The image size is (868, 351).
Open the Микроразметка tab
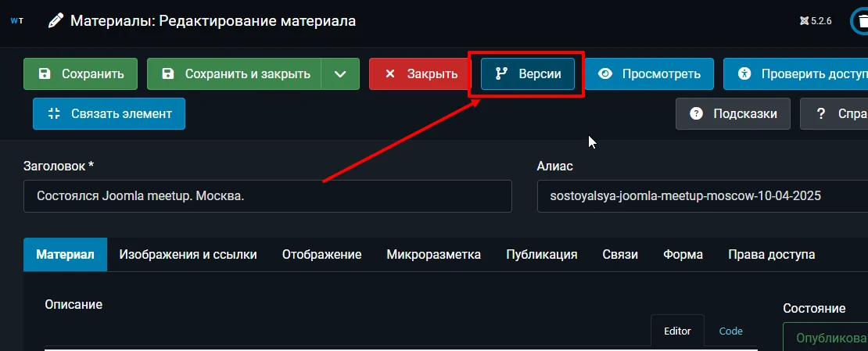pos(433,255)
